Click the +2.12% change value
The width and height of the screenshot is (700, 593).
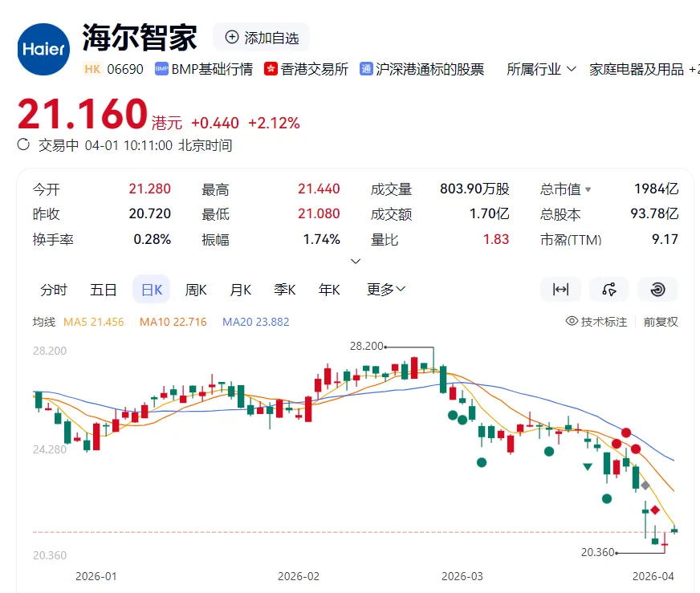(x=274, y=123)
